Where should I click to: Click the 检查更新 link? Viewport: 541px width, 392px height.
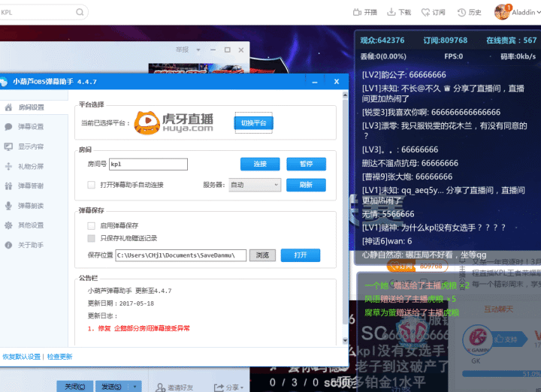[59, 357]
